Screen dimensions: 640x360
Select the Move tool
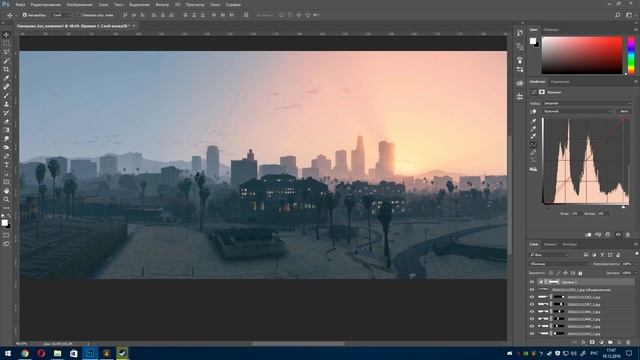pyautogui.click(x=6, y=35)
